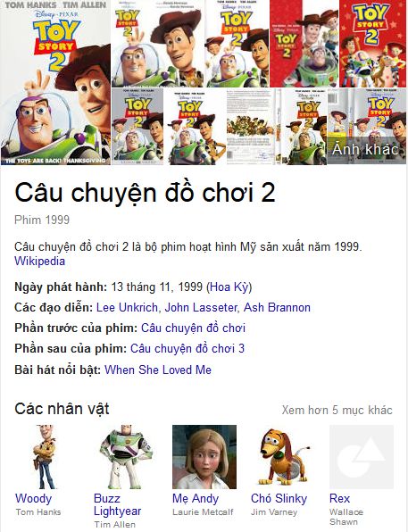Image resolution: width=408 pixels, height=532 pixels.
Task: Open the Wikipedia link
Action: (x=39, y=262)
